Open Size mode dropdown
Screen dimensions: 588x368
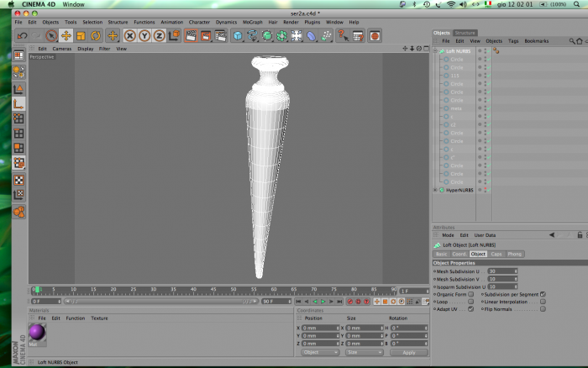(364, 352)
